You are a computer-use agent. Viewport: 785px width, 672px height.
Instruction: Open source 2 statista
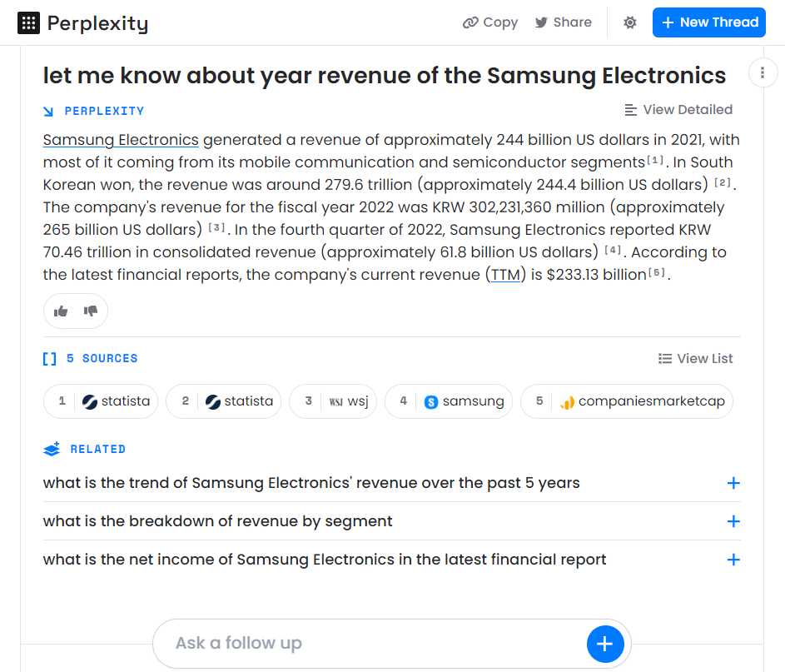(224, 401)
